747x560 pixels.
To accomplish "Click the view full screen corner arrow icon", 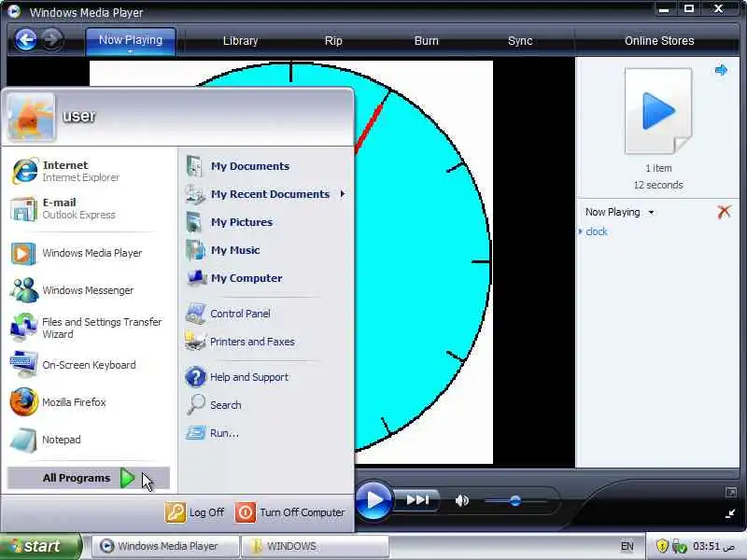I will [730, 514].
